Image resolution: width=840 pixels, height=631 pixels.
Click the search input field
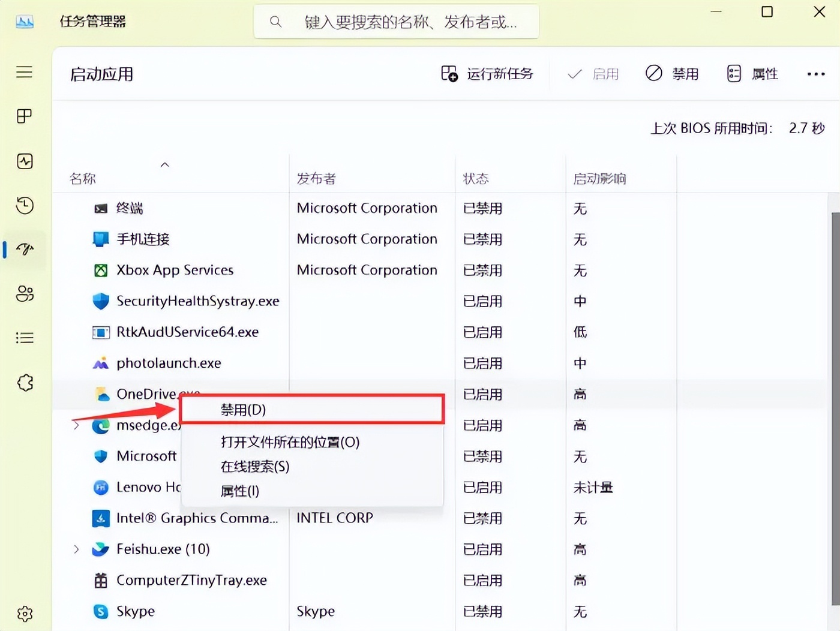pyautogui.click(x=397, y=21)
